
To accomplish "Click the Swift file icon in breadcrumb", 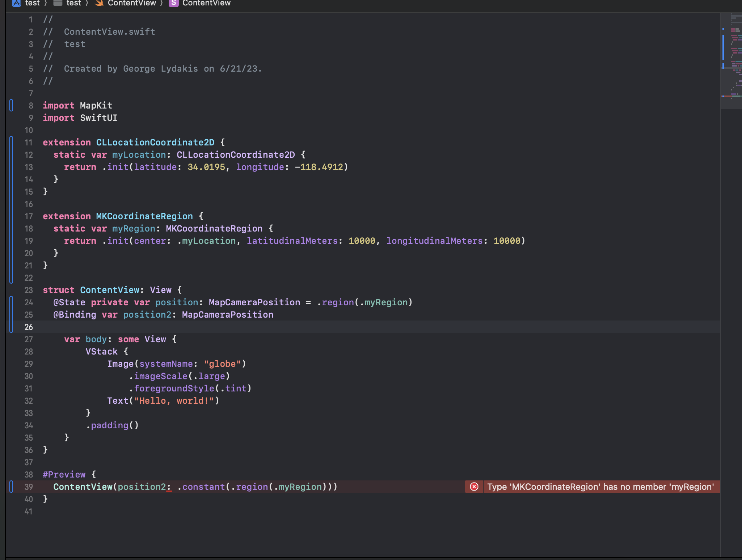I will coord(99,3).
